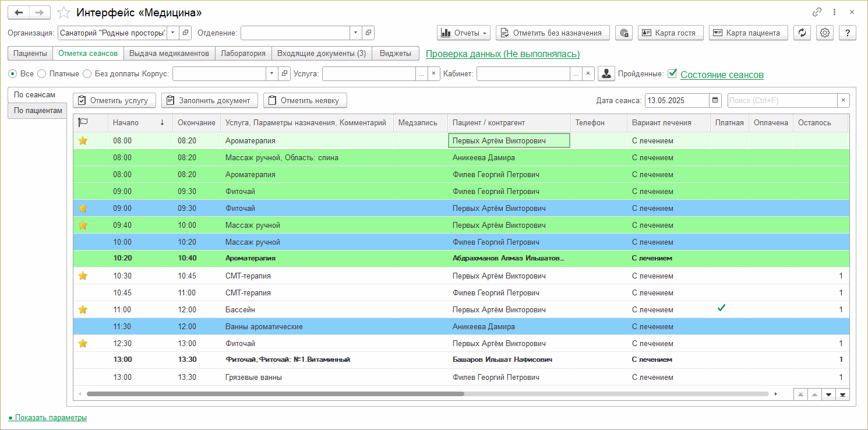Open settings gear icon in top toolbar

(825, 33)
